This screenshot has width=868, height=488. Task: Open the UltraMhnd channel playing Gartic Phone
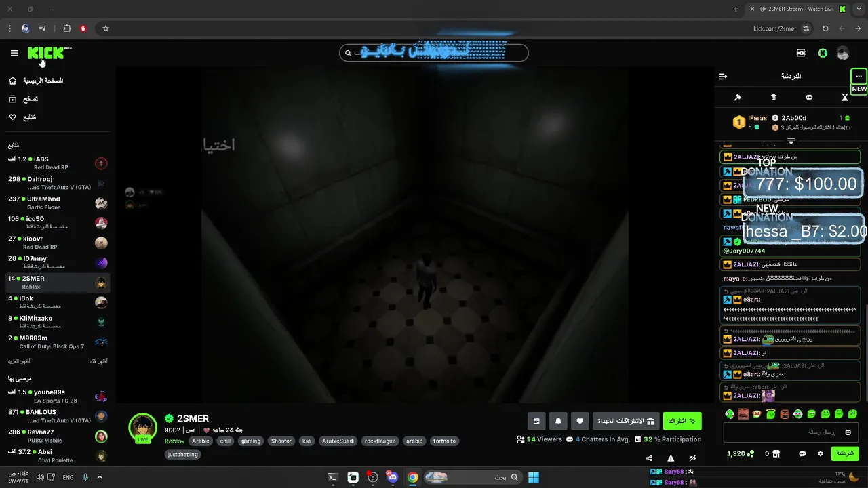coord(58,203)
